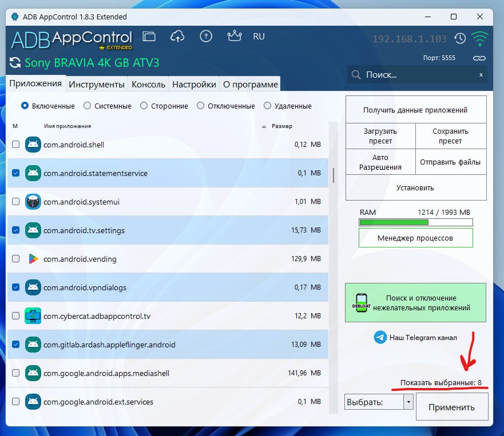Uncheck the com.android.tv.settings checkbox

click(16, 230)
